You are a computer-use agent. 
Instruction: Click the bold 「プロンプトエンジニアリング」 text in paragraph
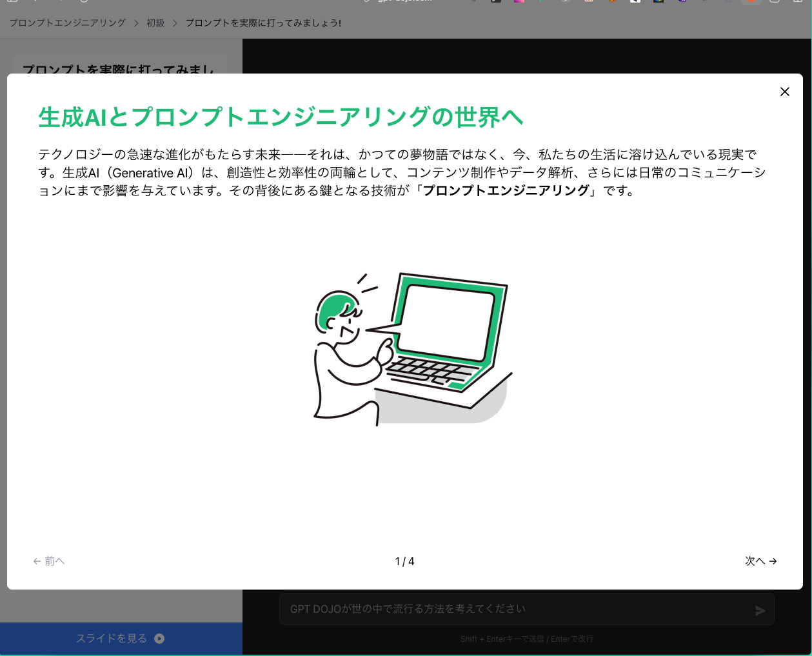click(x=506, y=190)
